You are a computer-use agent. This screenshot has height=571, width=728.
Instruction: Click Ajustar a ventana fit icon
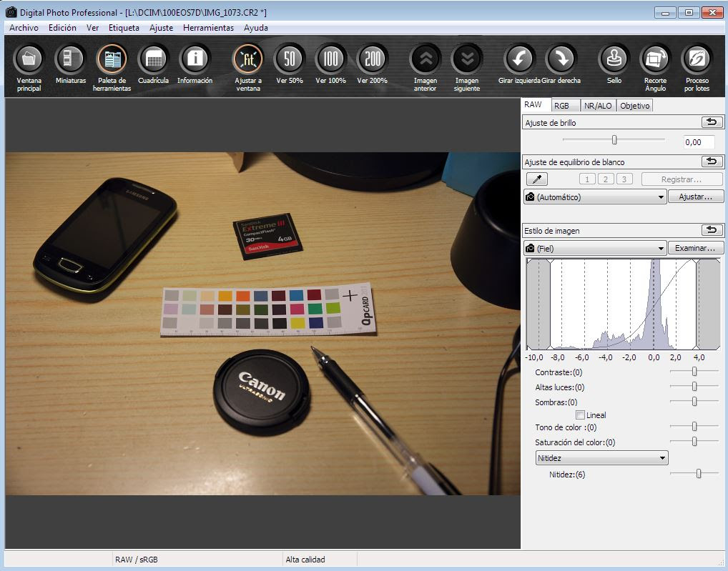coord(248,59)
